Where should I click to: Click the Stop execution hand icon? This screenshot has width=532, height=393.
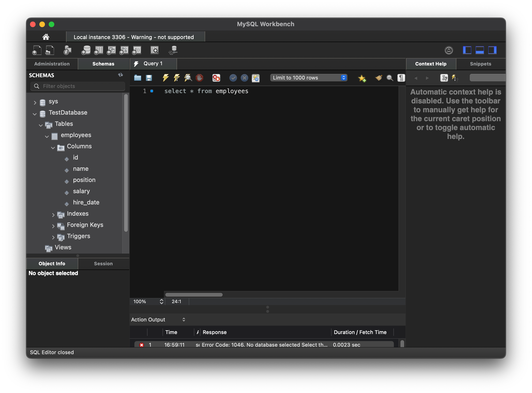(199, 78)
